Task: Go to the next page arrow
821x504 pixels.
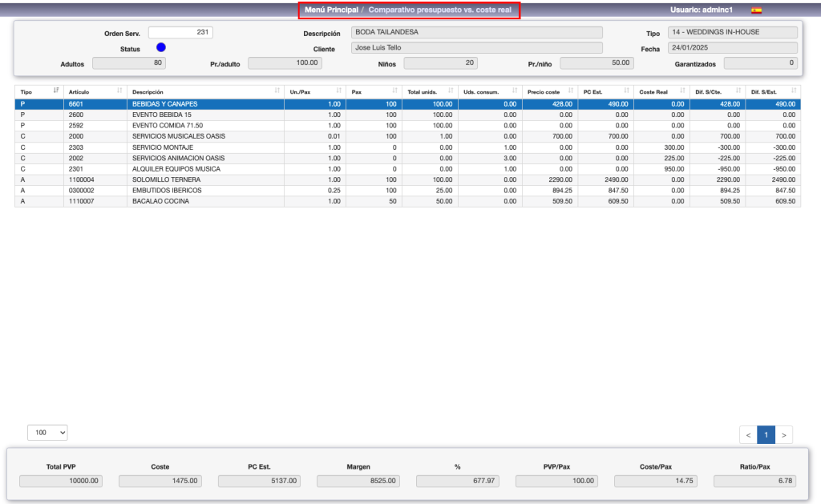Action: [x=784, y=435]
